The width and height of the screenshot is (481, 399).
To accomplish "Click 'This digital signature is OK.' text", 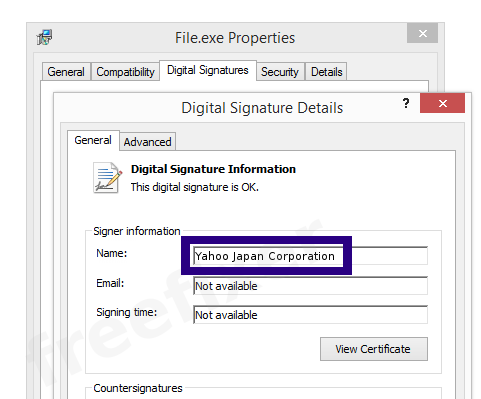I will (x=195, y=187).
